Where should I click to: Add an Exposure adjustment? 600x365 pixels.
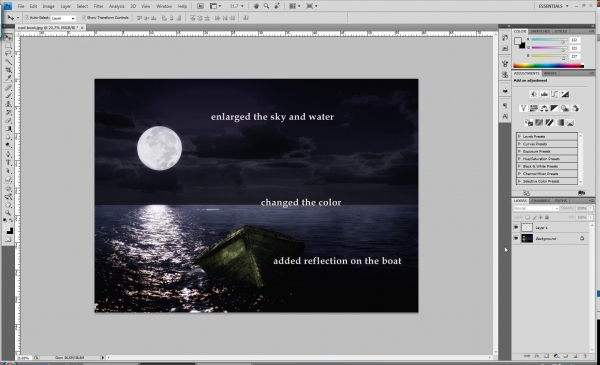click(565, 94)
